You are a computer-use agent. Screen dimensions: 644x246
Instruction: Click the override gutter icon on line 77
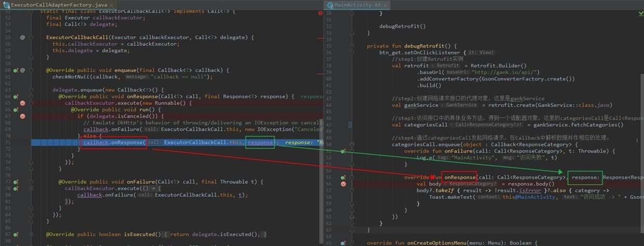click(16, 182)
